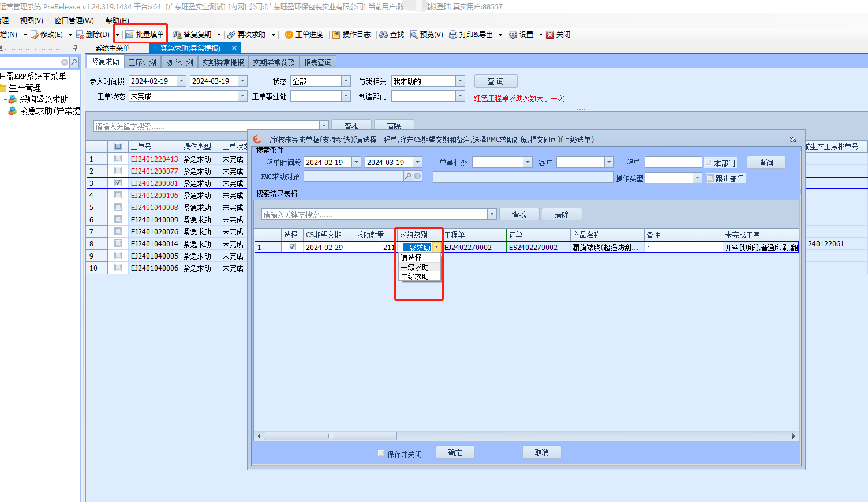This screenshot has height=502, width=868.
Task: Click the 删除(D) delete toolbar icon
Action: pyautogui.click(x=80, y=35)
